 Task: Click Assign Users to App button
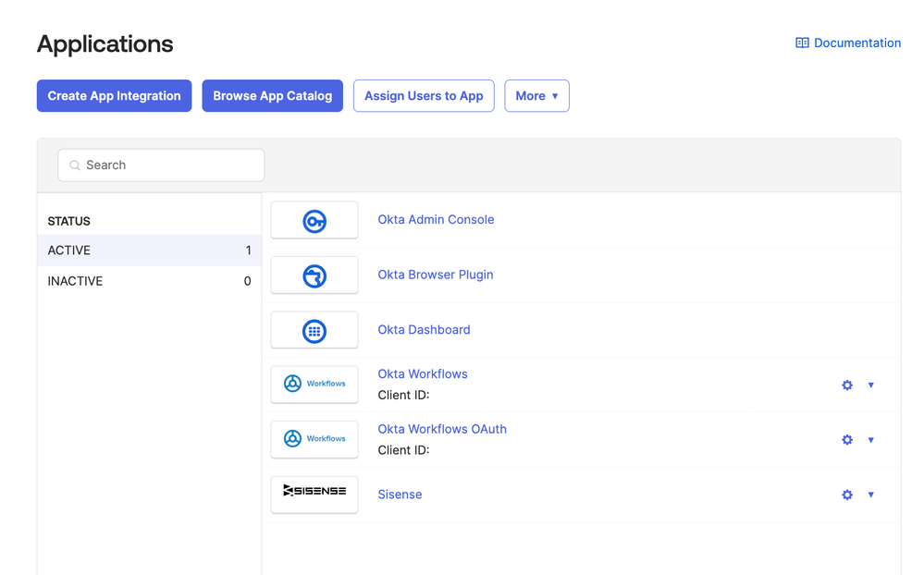coord(424,96)
